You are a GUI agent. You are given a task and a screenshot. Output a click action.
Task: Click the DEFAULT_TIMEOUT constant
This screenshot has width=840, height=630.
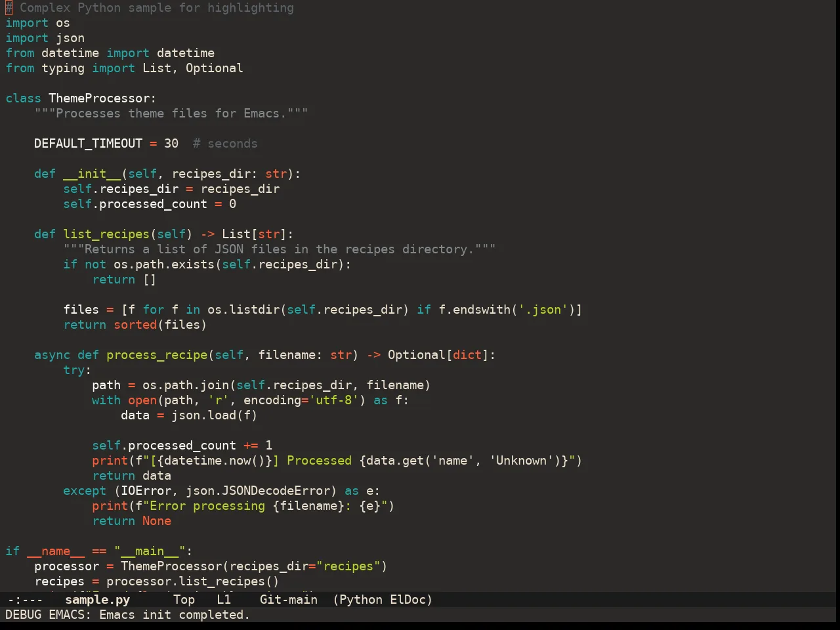(x=88, y=144)
